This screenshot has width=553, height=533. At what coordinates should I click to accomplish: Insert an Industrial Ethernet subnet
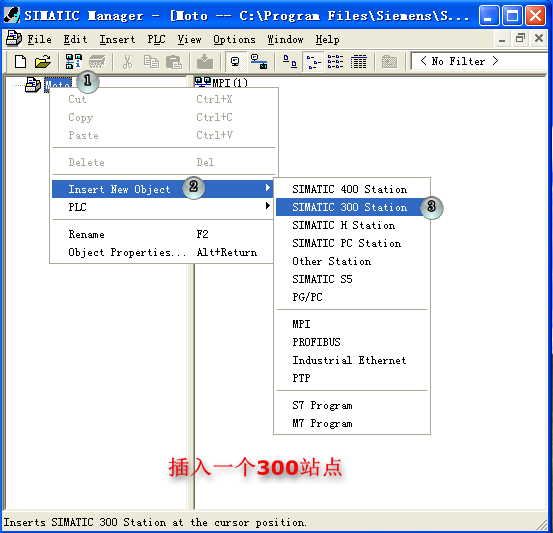352,360
